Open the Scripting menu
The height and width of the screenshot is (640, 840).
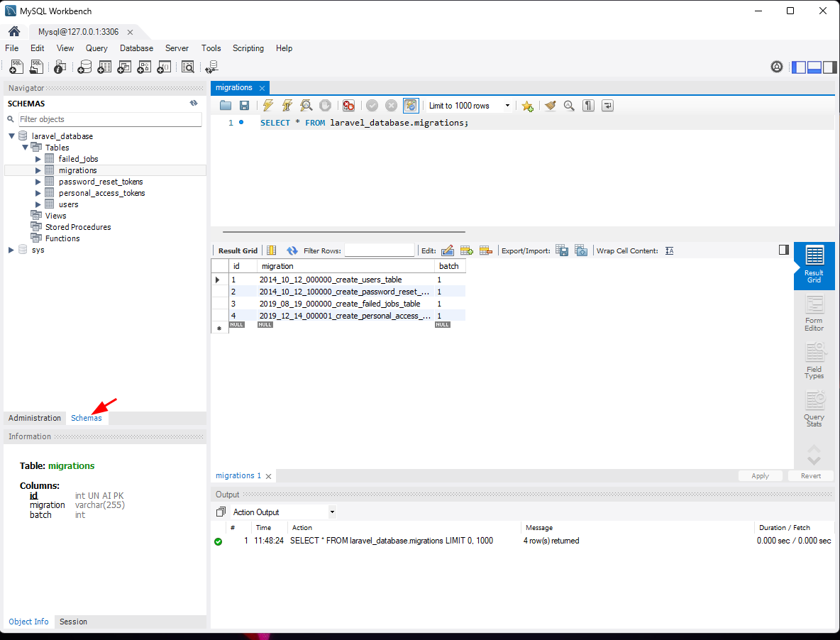[x=248, y=48]
